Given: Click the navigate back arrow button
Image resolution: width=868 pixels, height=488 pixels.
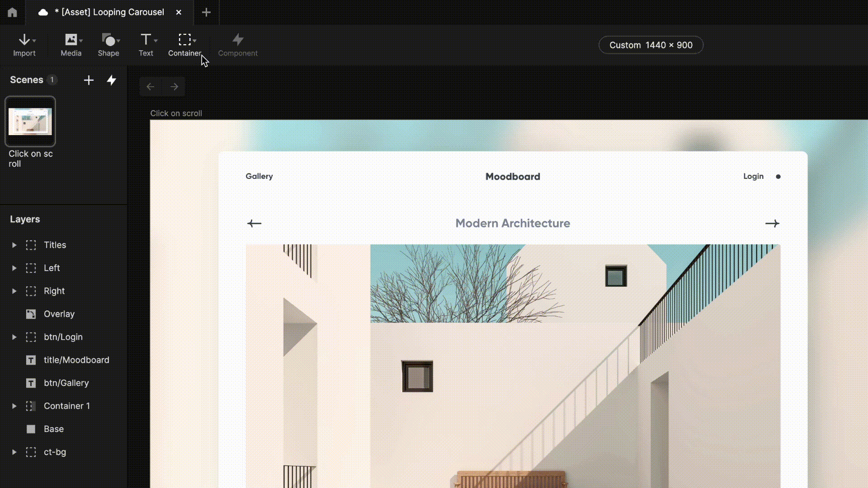Looking at the screenshot, I should coord(150,86).
